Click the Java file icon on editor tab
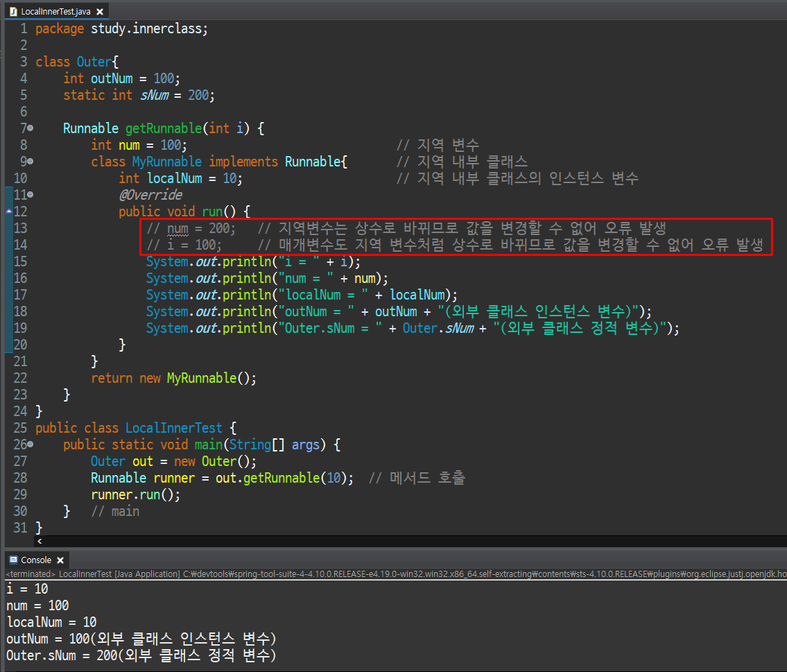Screen dimensions: 787x672 (14, 12)
